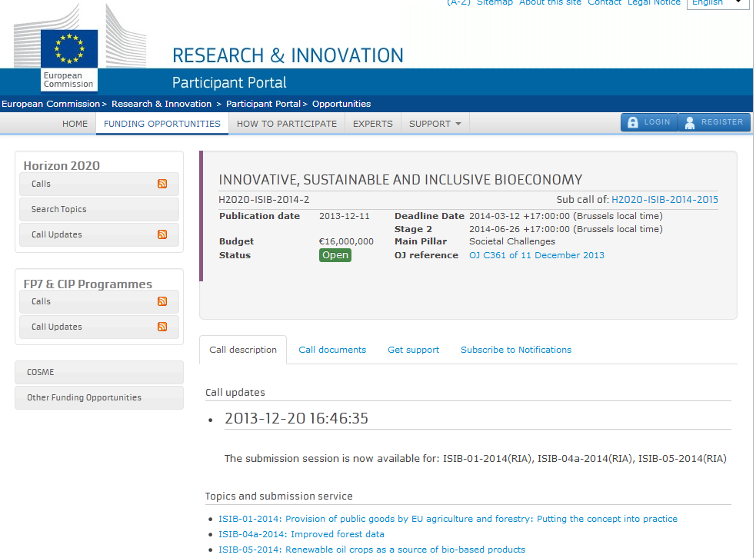The width and height of the screenshot is (756, 558).
Task: Click the Login button
Action: pyautogui.click(x=649, y=122)
